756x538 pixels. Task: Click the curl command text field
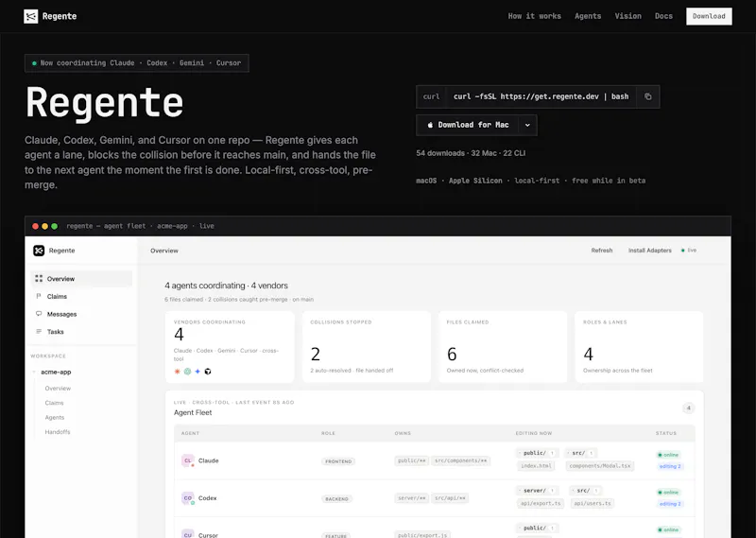tap(541, 96)
